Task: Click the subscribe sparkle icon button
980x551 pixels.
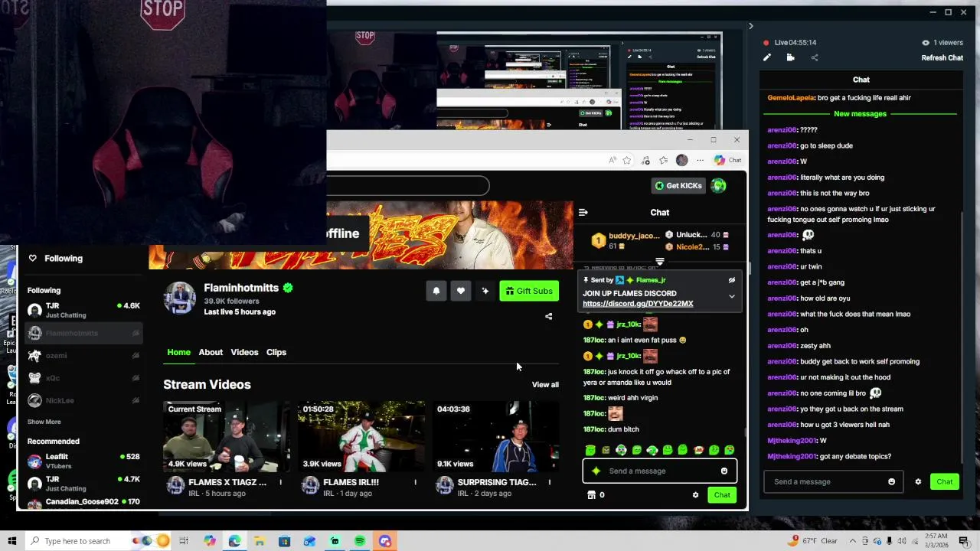Action: tap(485, 291)
